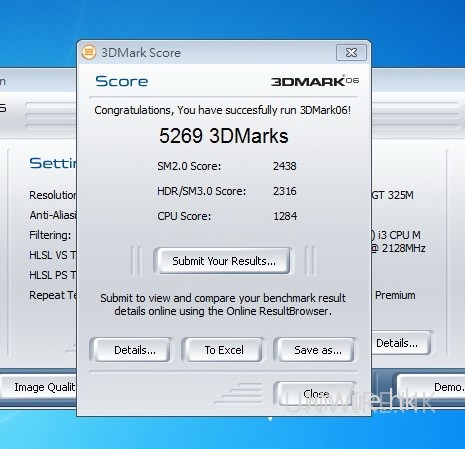Click the Demo button in background window

[x=432, y=387]
